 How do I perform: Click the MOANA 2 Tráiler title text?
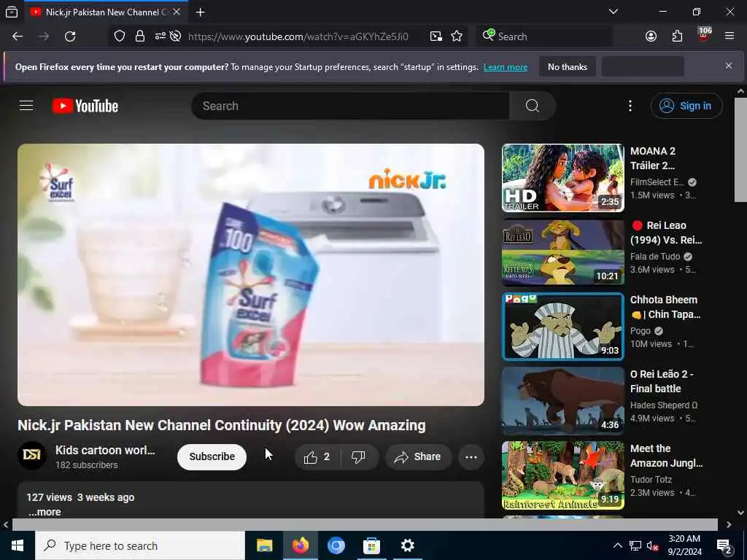653,158
